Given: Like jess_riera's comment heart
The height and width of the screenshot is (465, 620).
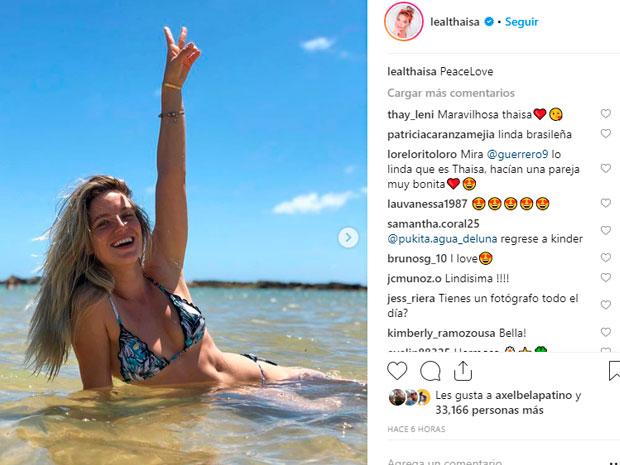Looking at the screenshot, I should pos(605,305).
